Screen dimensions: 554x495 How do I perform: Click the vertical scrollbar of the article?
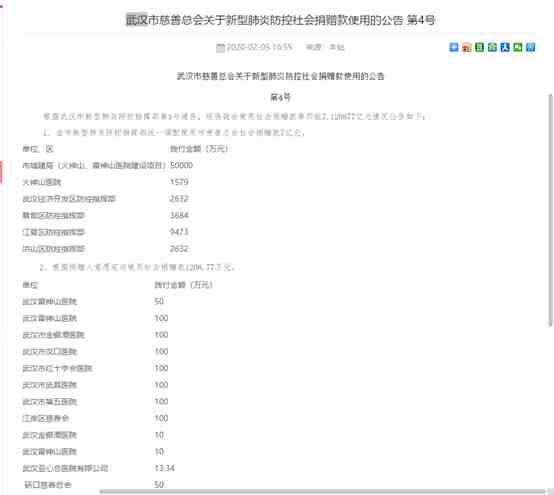pyautogui.click(x=550, y=210)
